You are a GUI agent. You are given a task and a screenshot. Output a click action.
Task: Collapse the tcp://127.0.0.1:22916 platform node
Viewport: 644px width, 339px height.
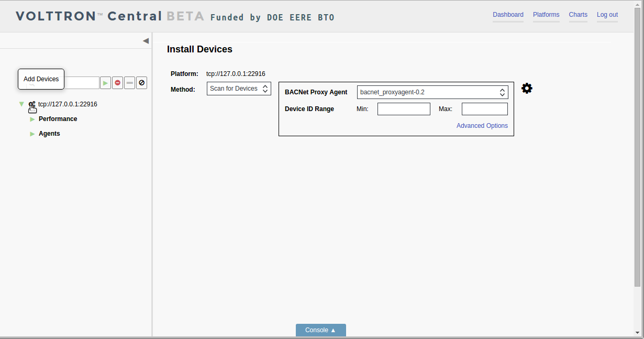(21, 104)
